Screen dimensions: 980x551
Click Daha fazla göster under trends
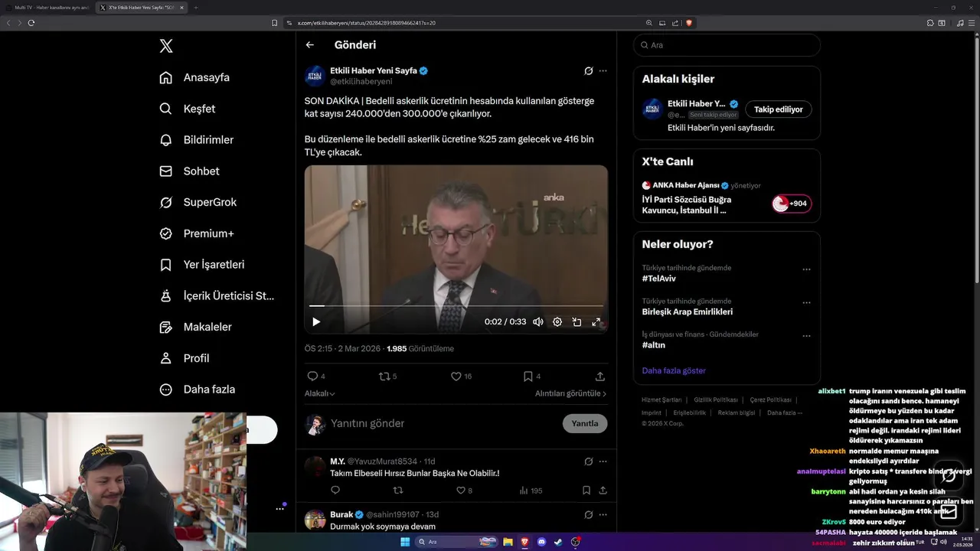[x=674, y=370]
